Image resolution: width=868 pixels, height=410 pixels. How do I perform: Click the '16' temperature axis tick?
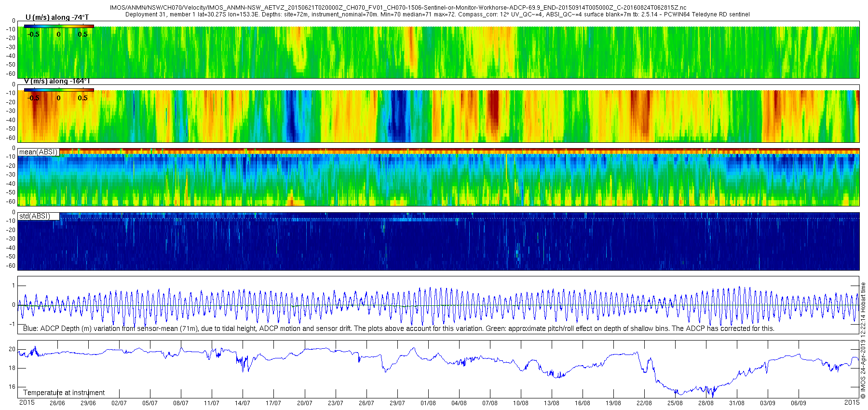(12, 387)
